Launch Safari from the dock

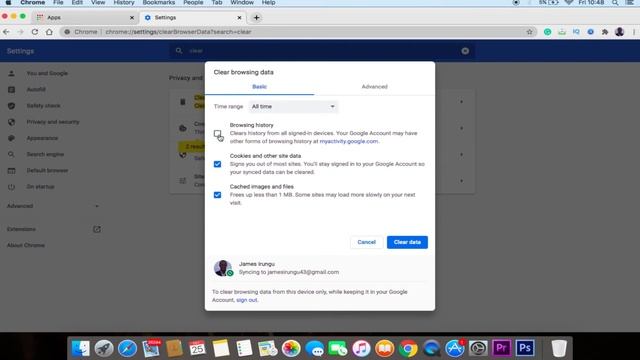(x=127, y=348)
